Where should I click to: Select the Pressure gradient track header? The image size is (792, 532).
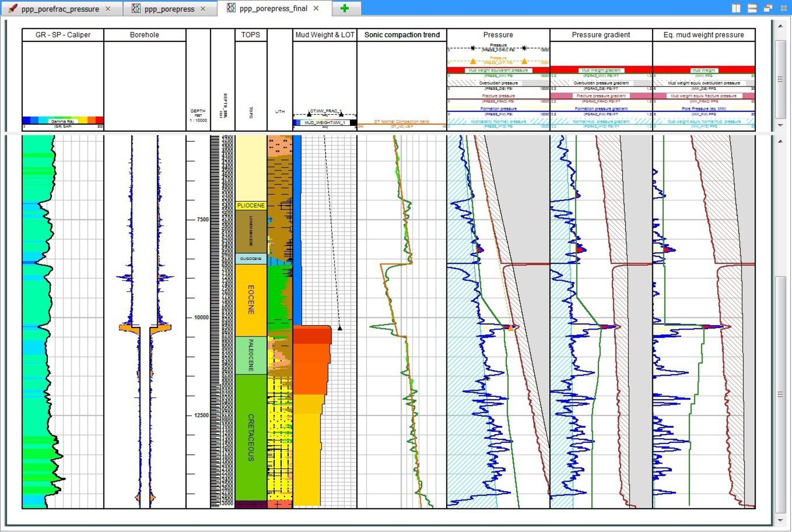(601, 35)
